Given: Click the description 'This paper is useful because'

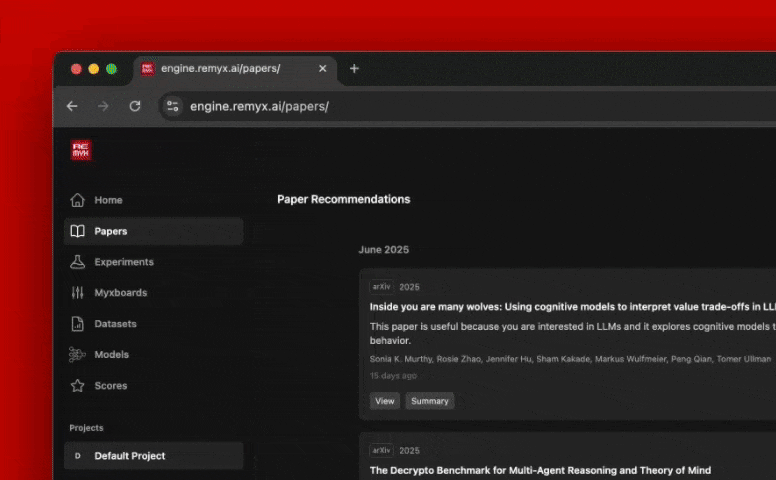Looking at the screenshot, I should [x=573, y=333].
